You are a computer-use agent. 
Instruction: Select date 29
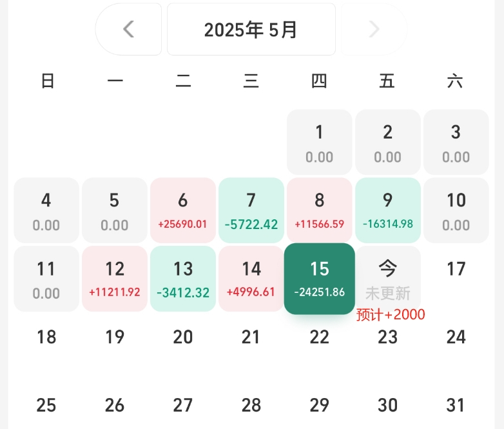[x=320, y=405]
